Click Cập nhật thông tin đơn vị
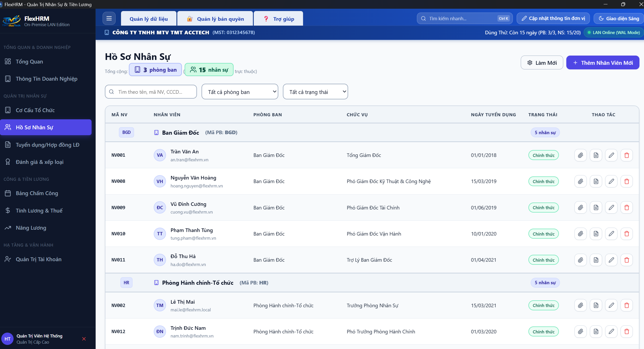 [x=553, y=18]
